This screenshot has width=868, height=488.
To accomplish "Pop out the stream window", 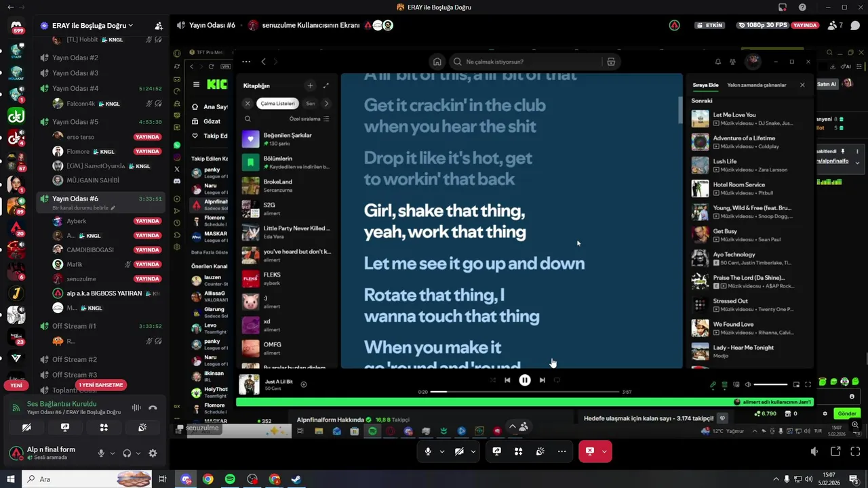I will click(x=835, y=451).
